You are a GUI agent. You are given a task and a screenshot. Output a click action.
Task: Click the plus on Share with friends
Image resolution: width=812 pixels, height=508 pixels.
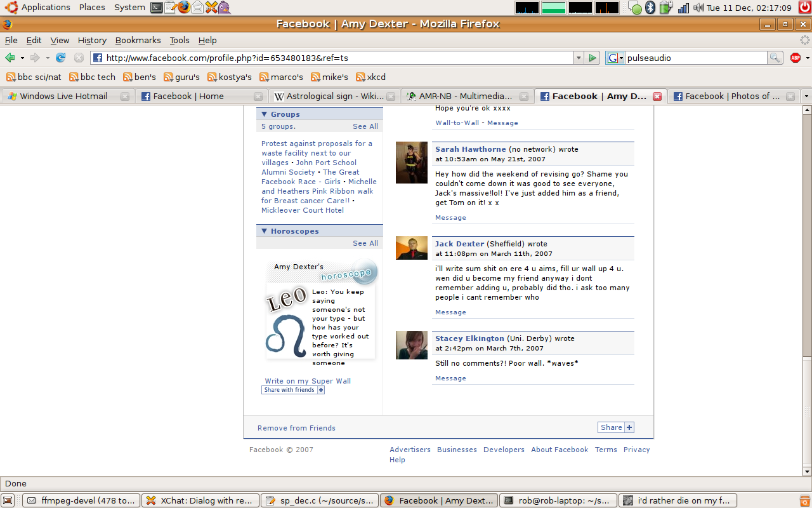320,390
